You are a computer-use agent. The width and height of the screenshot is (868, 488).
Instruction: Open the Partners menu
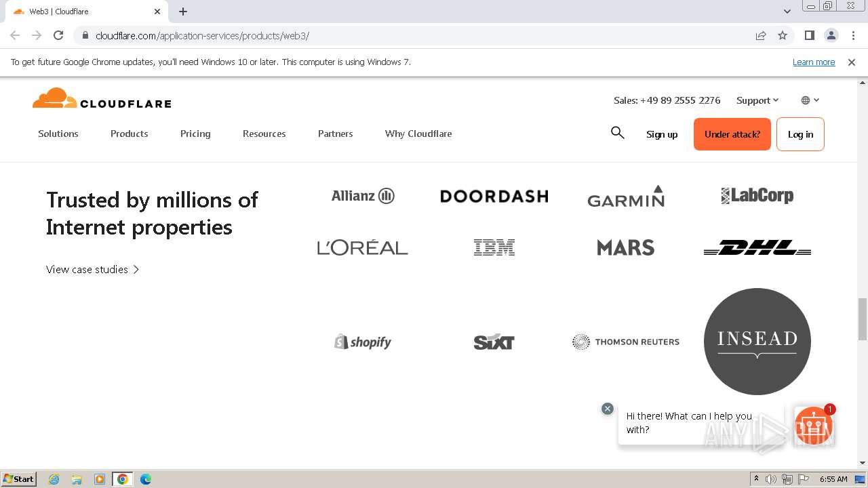pos(336,134)
